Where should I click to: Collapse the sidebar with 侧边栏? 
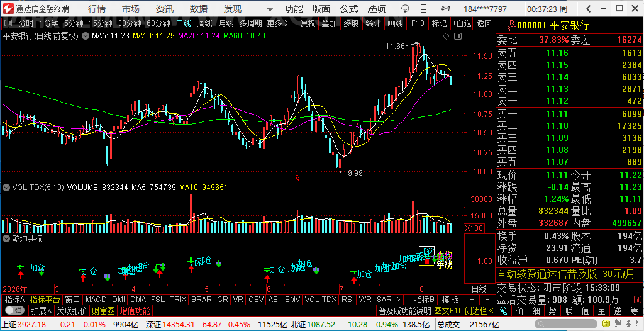pos(479,310)
